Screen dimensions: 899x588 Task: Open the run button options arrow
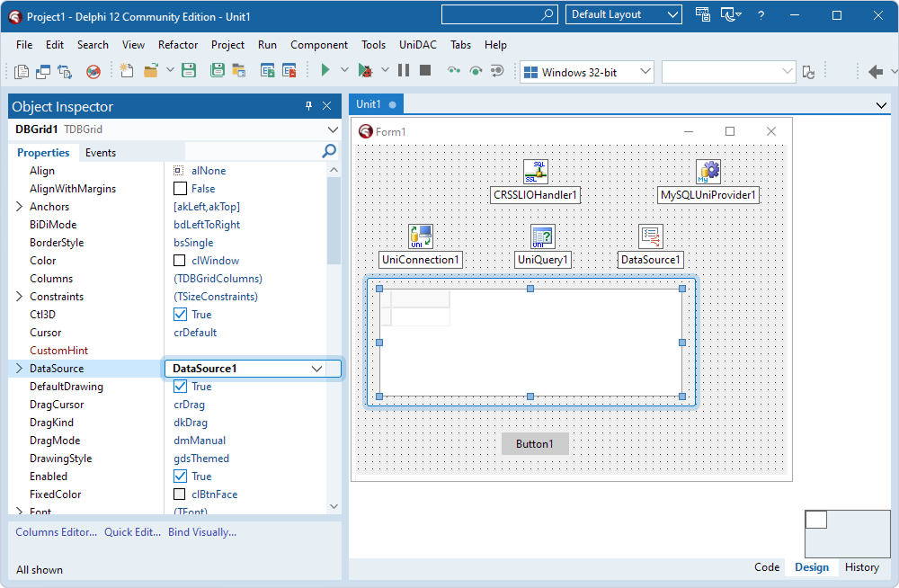click(344, 70)
